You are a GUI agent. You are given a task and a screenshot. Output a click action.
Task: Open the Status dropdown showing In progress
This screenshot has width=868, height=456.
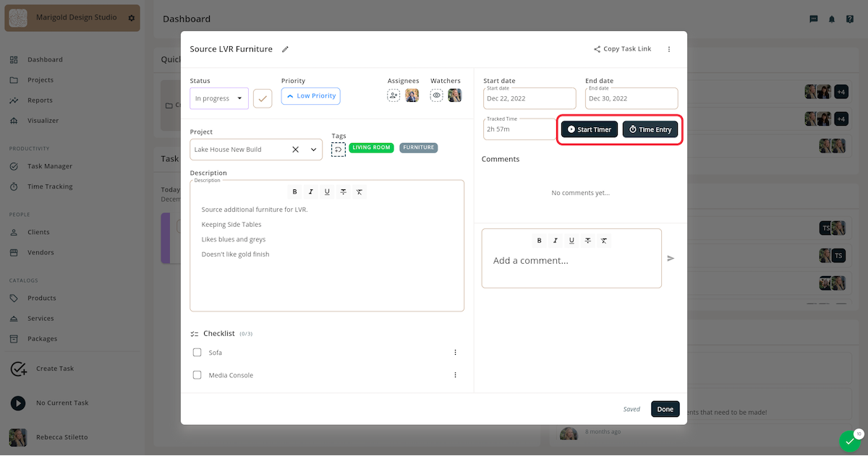click(219, 98)
